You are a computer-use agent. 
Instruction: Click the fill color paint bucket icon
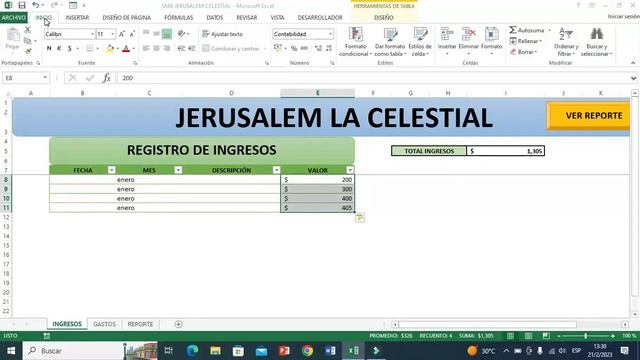click(x=110, y=49)
